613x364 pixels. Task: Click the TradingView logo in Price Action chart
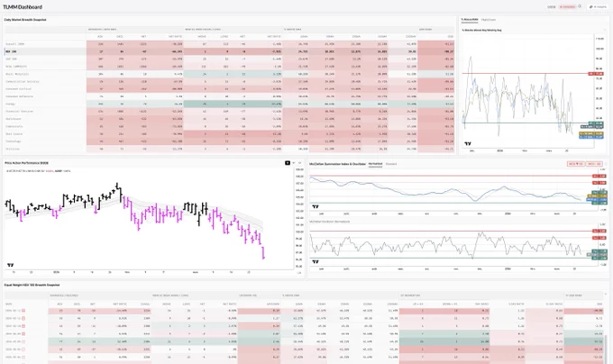pyautogui.click(x=11, y=265)
